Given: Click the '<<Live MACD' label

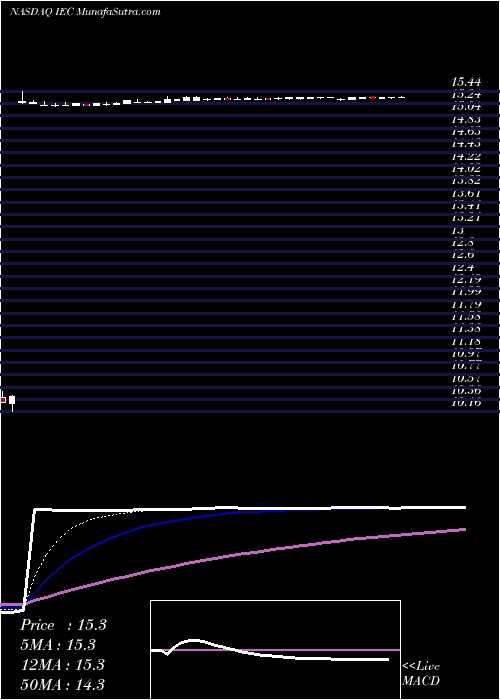Looking at the screenshot, I should pos(421,674).
